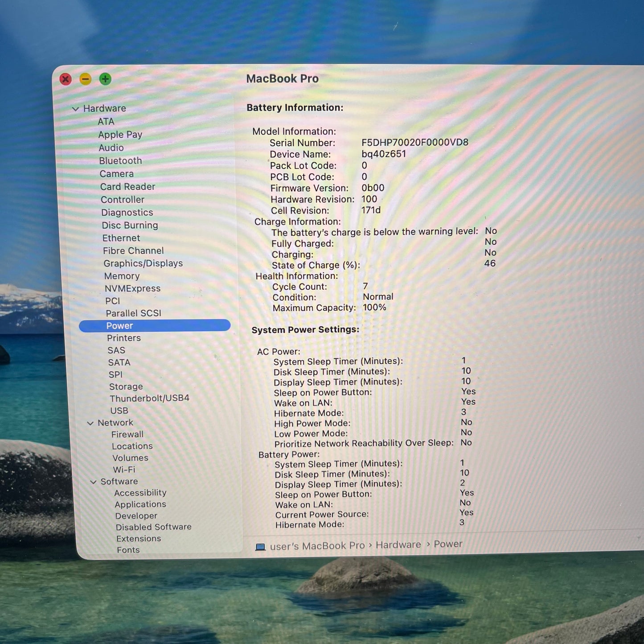This screenshot has height=644, width=644.
Task: Click user's MacBook Pro in path bar
Action: click(x=317, y=546)
